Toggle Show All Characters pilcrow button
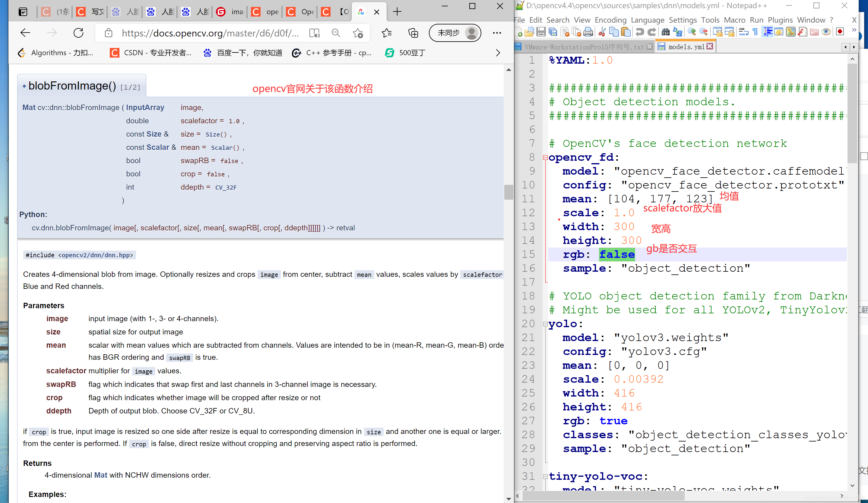The image size is (868, 503). point(755,32)
